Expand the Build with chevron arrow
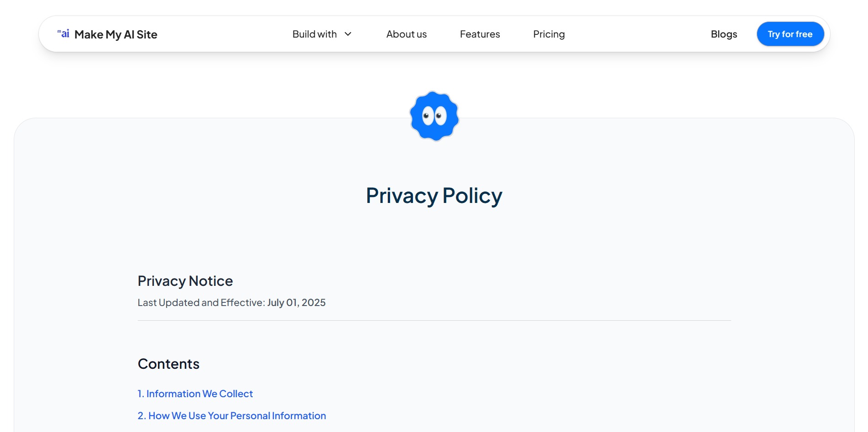The image size is (868, 432). (348, 34)
